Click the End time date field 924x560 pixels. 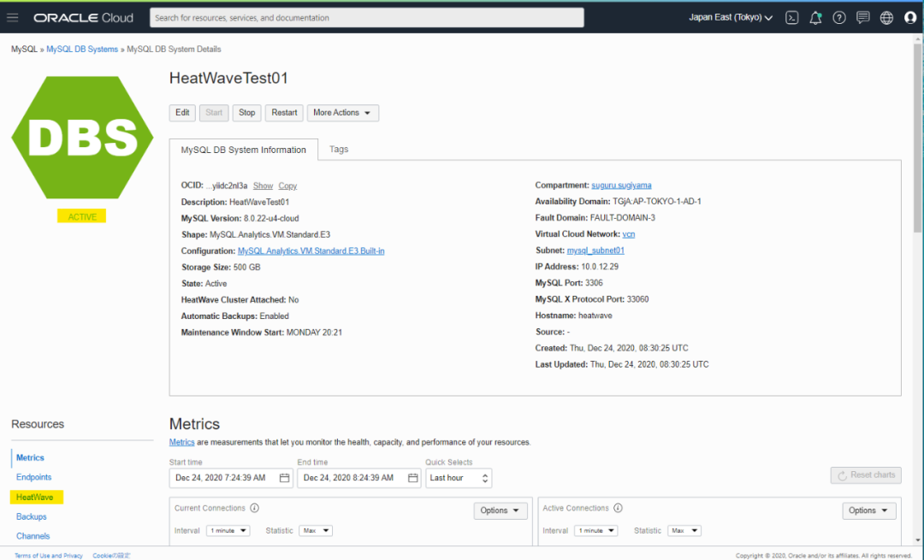pos(358,478)
